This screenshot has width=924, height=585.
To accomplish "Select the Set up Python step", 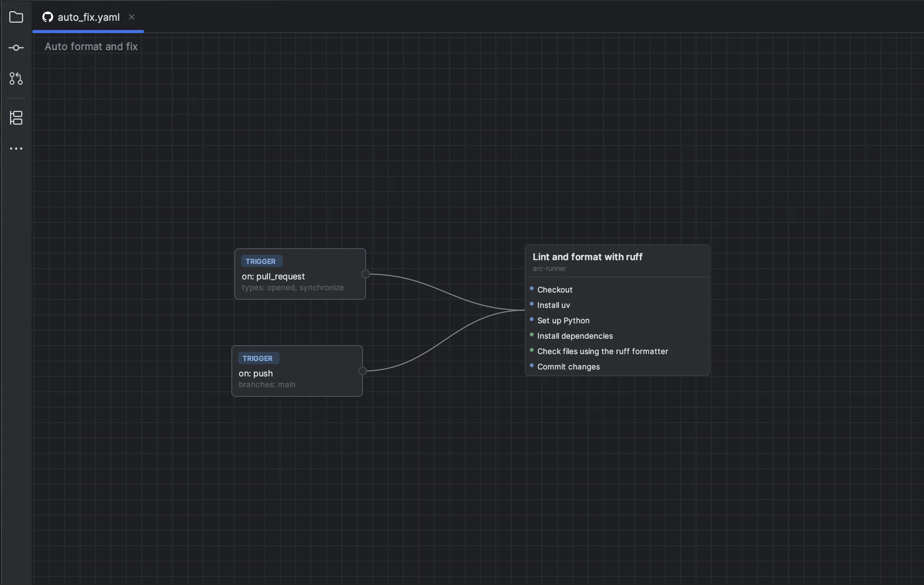I will [618, 320].
